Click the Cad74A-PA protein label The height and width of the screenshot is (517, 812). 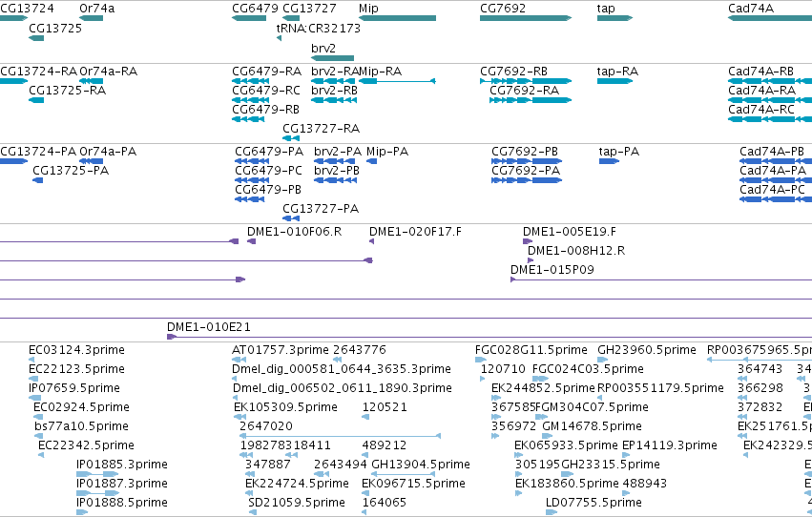click(773, 170)
